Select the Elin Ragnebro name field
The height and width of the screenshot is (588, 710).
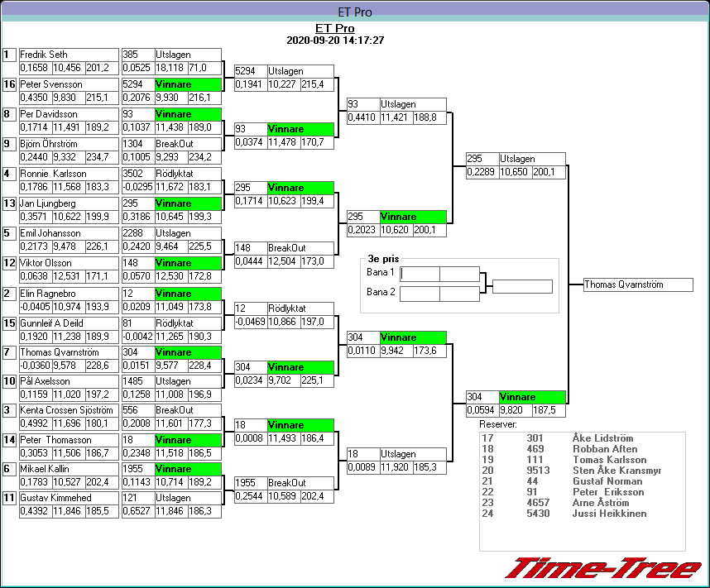[x=68, y=294]
